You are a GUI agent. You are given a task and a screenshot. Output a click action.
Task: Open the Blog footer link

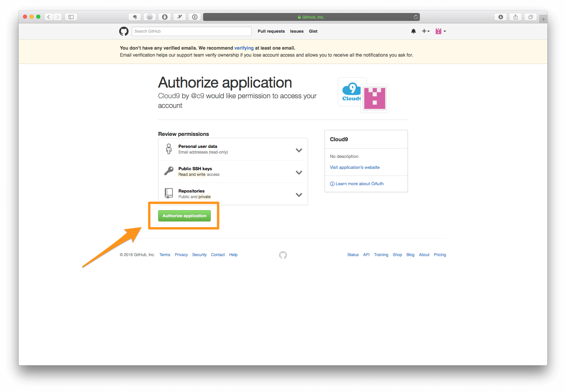[411, 255]
